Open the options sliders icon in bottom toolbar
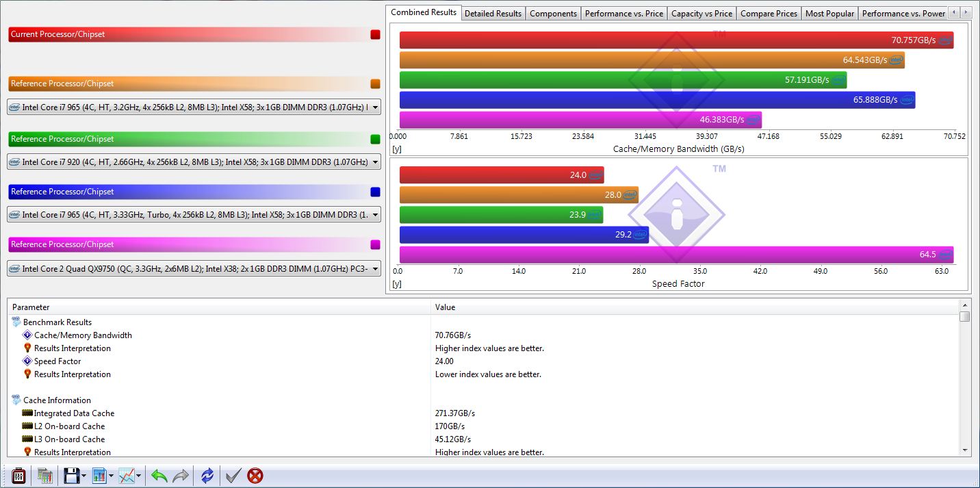 19,476
